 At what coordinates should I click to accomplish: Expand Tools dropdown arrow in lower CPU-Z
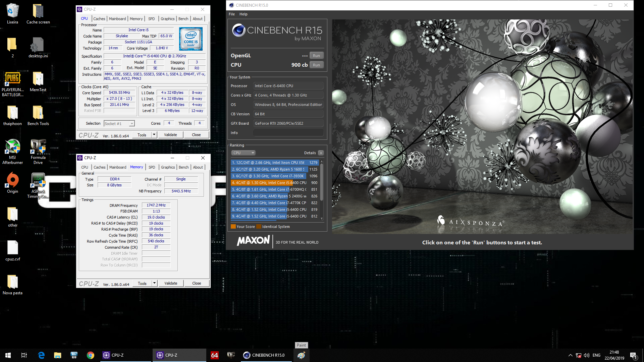click(x=154, y=283)
